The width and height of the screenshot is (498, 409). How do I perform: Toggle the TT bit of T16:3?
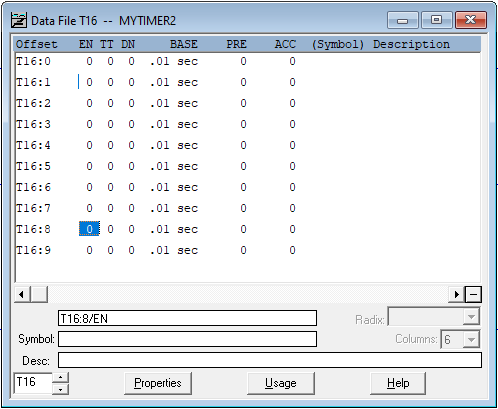tap(110, 124)
